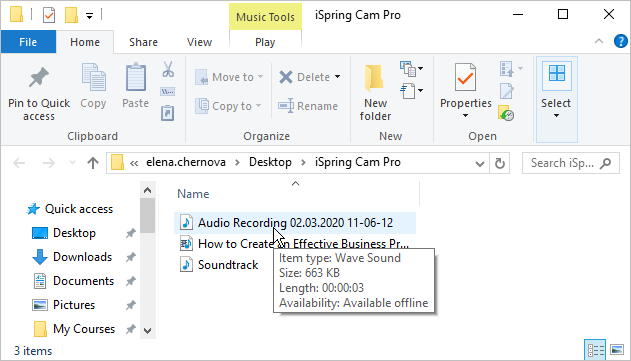Expand the Properties dropdown arrow

click(x=466, y=116)
